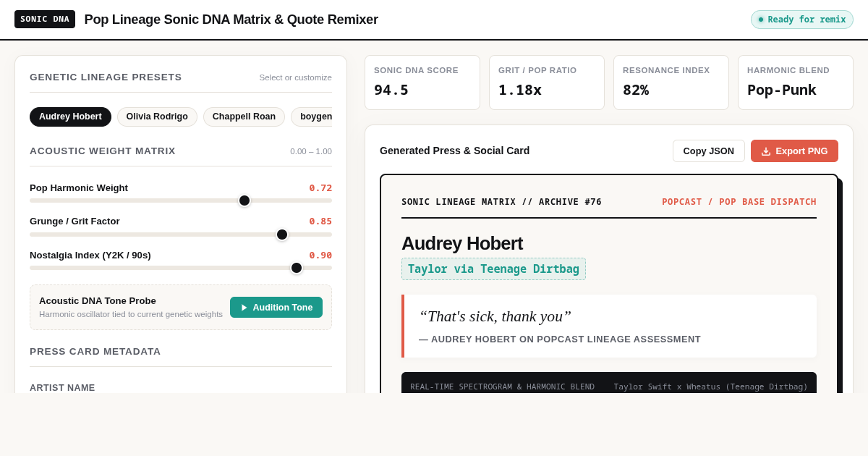Click the quote attribution line under the quote
This screenshot has width=868, height=456.
[x=560, y=339]
